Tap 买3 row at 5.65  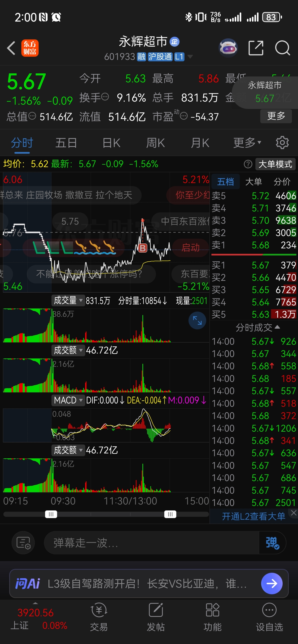[x=254, y=290]
